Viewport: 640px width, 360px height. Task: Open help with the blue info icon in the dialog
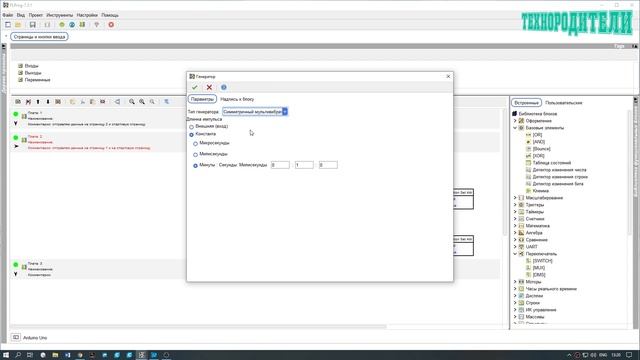coord(224,87)
